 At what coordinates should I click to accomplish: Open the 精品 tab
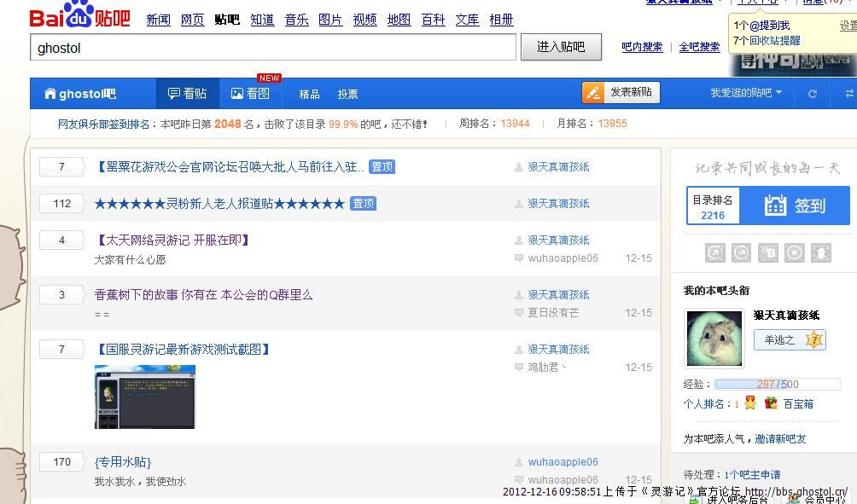coord(309,95)
